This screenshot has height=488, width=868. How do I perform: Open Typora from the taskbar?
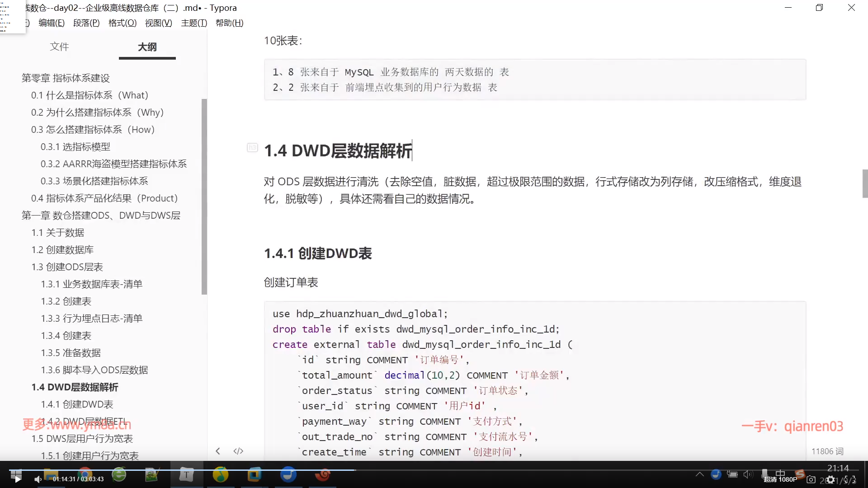tap(186, 474)
